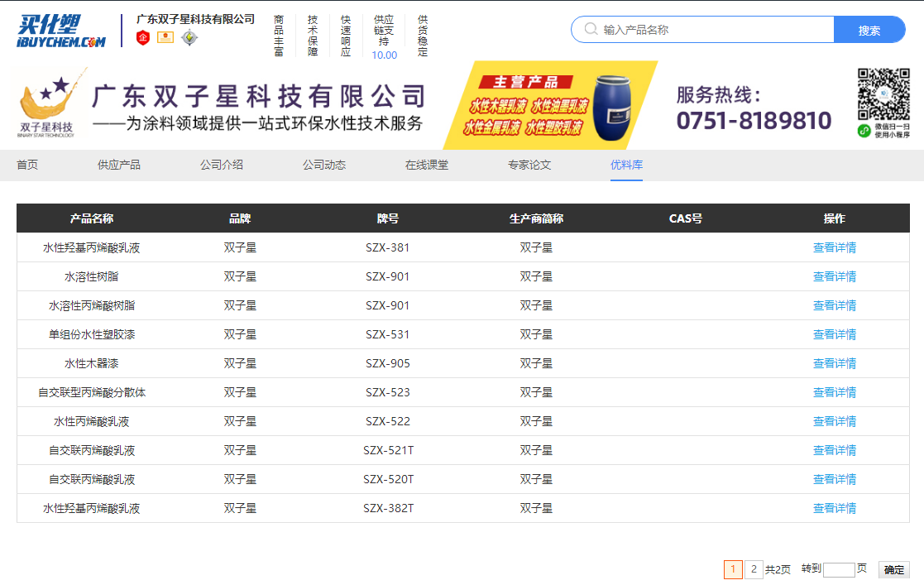The width and height of the screenshot is (924, 585).
Task: Open the 在线课堂 tab
Action: point(427,165)
